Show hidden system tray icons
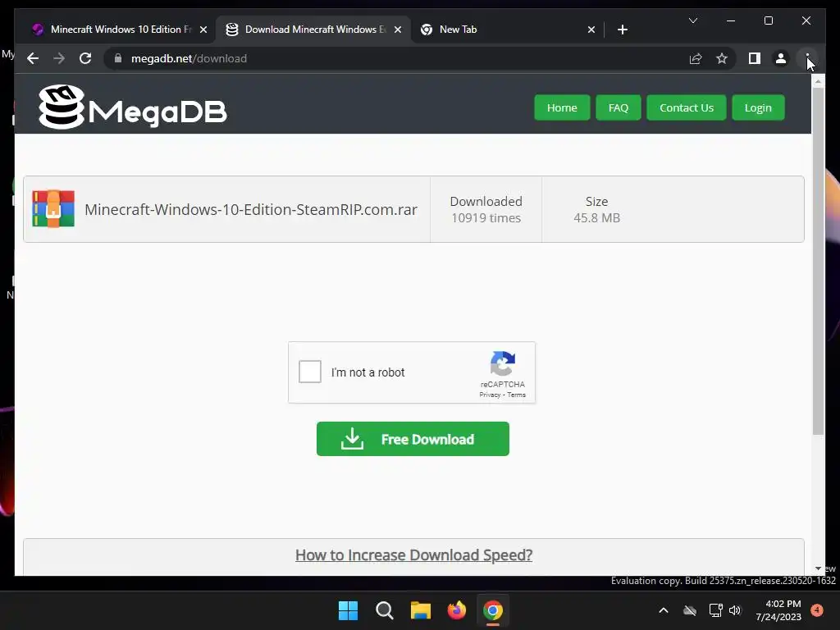 pos(663,610)
